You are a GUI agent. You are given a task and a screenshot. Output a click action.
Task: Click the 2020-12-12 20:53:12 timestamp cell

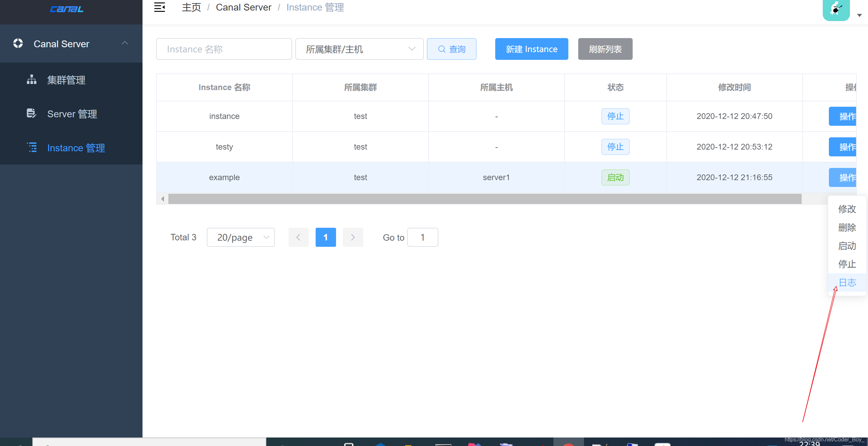point(735,147)
